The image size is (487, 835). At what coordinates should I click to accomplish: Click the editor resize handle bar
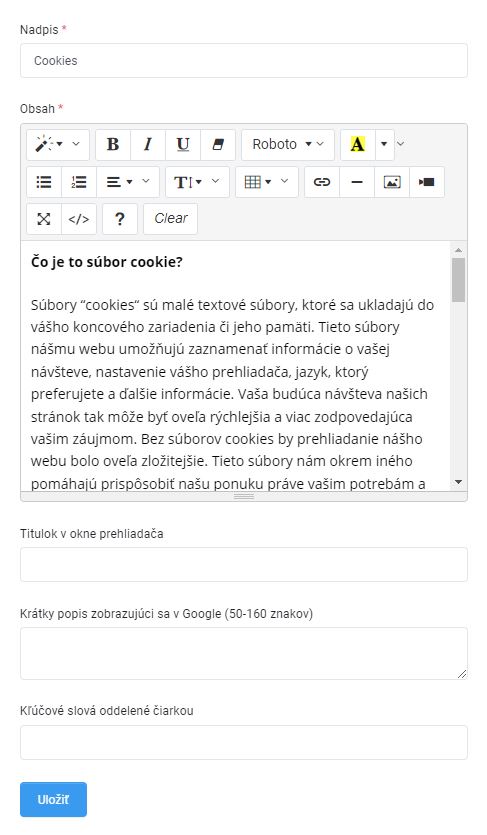tap(244, 496)
